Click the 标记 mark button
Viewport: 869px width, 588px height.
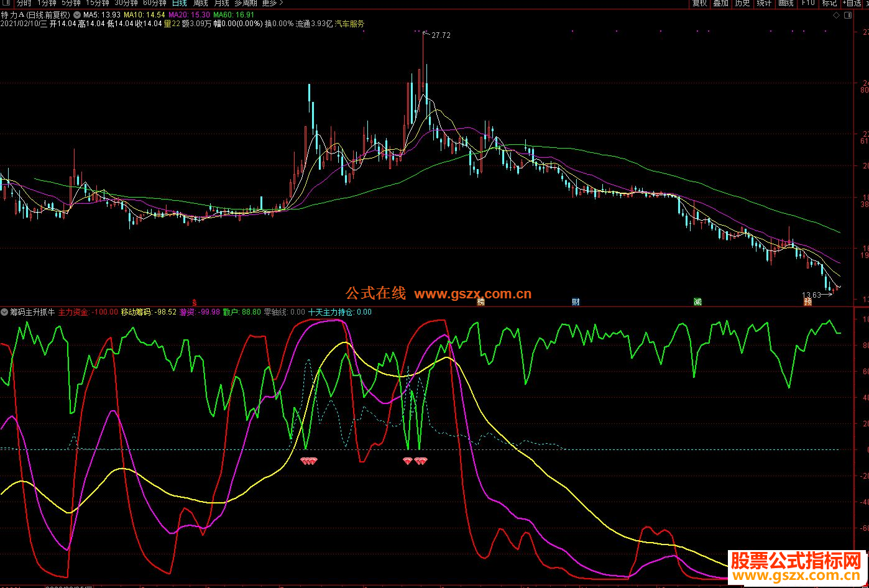tap(829, 3)
